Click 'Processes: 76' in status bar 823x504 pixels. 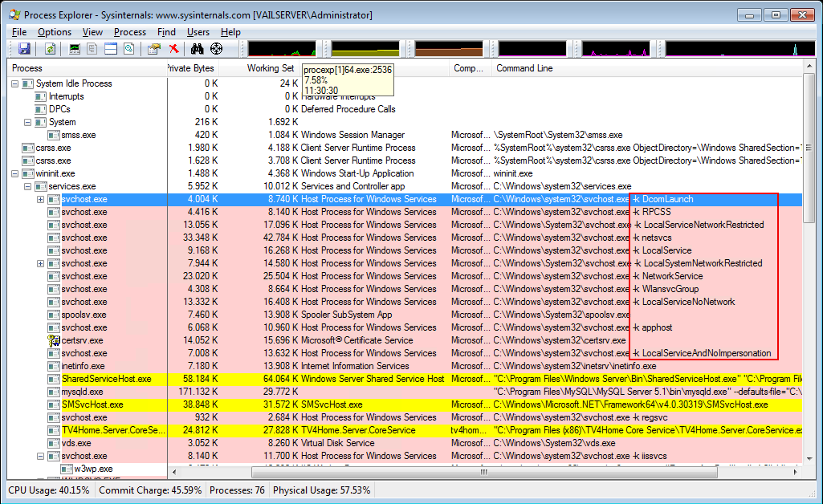[x=237, y=490]
